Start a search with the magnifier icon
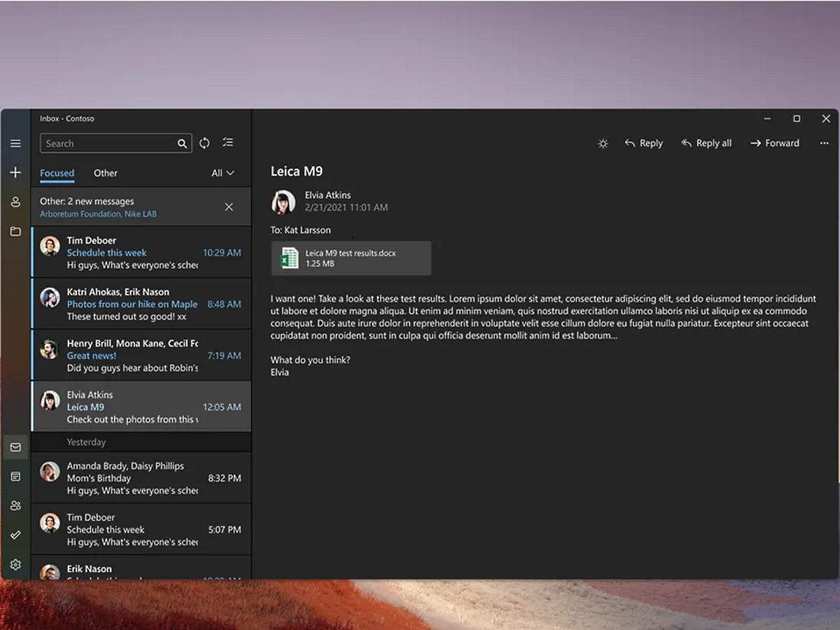Image resolution: width=840 pixels, height=630 pixels. pos(182,143)
